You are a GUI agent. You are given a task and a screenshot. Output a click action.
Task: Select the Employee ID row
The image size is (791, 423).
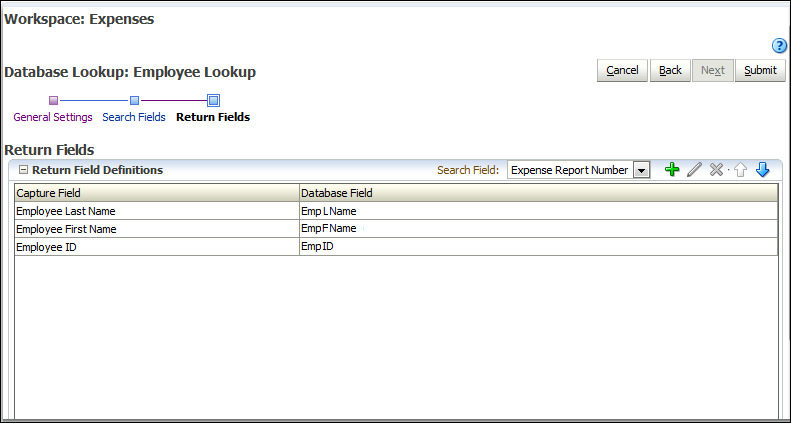tap(396, 247)
